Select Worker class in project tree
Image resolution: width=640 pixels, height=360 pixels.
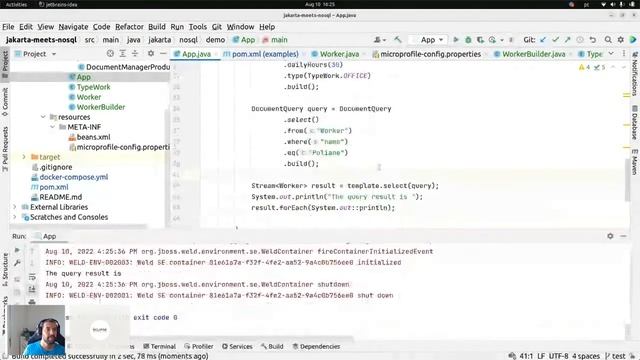click(x=89, y=97)
